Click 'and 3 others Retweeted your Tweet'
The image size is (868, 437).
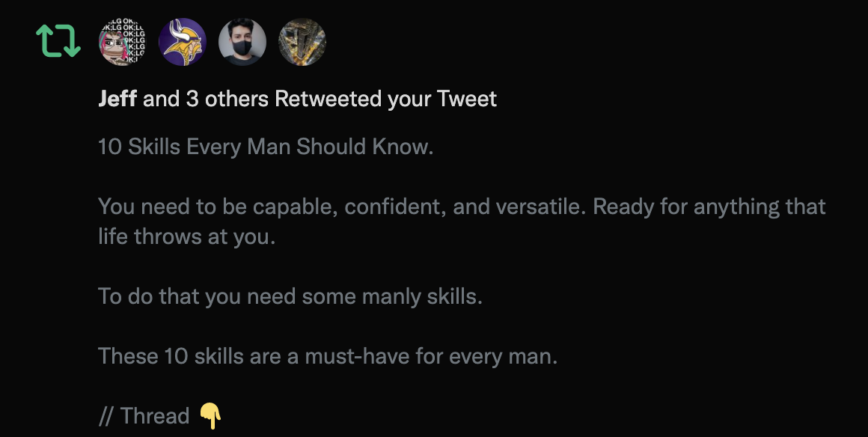coord(320,99)
